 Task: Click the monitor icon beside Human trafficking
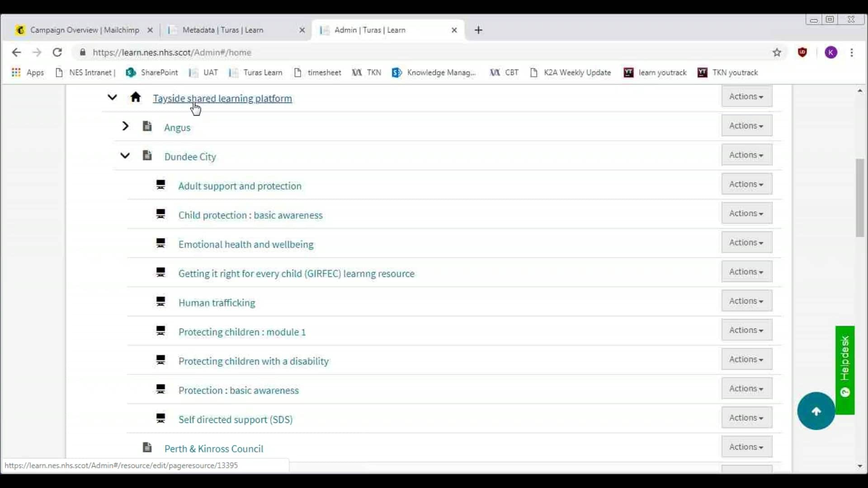click(161, 302)
